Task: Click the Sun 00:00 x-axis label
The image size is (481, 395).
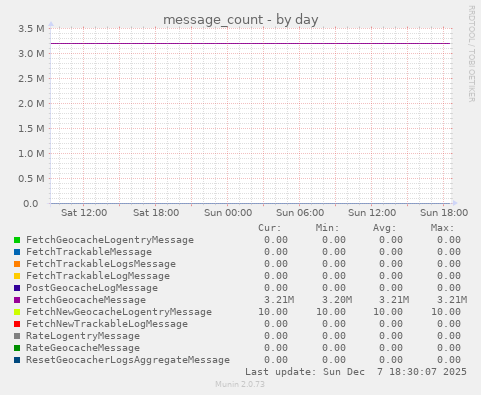Action: pyautogui.click(x=228, y=213)
